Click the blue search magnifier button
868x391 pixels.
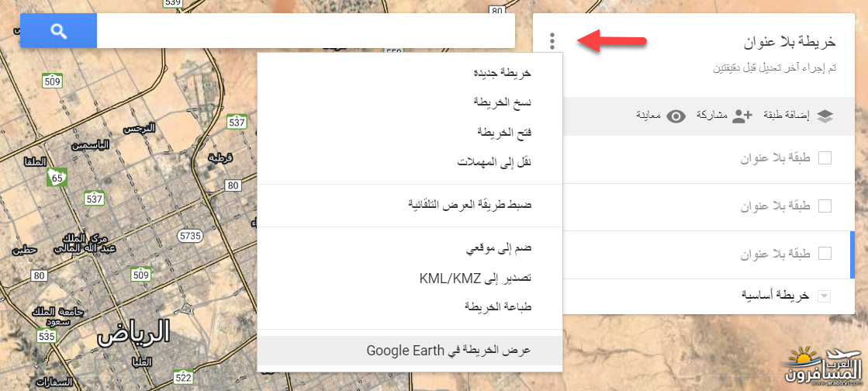click(x=58, y=31)
